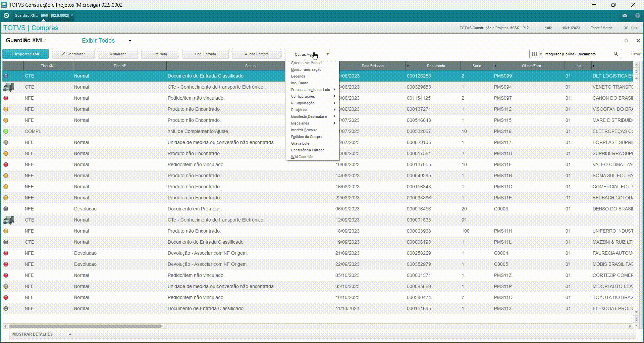The height and width of the screenshot is (343, 644).
Task: Click the Data Emissao column header
Action: click(x=372, y=66)
